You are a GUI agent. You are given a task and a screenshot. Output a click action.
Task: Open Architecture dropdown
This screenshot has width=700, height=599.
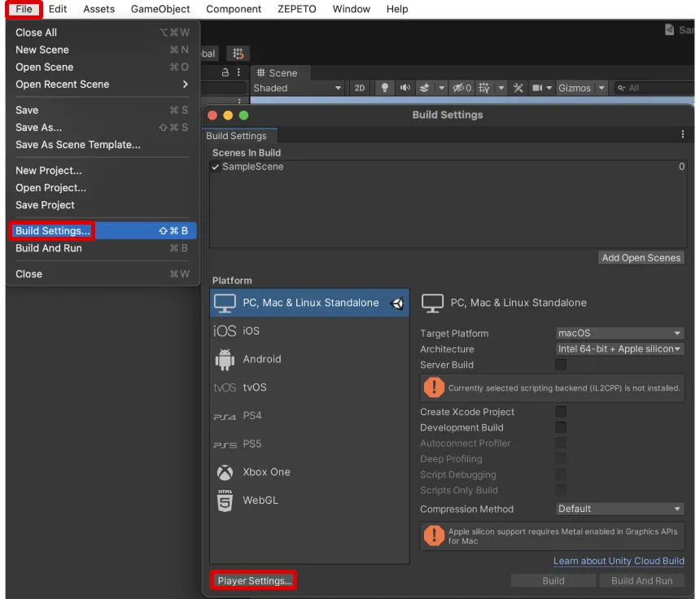click(x=619, y=348)
